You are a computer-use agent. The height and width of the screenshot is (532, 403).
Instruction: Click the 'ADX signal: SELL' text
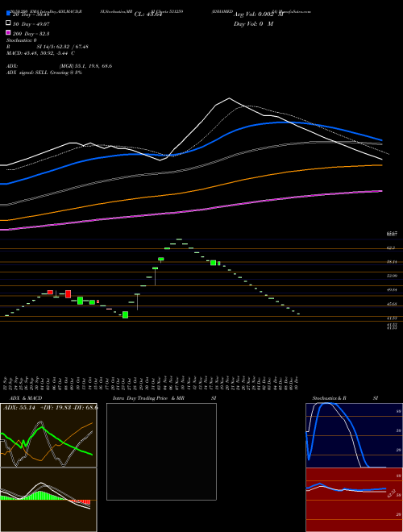tap(27, 73)
